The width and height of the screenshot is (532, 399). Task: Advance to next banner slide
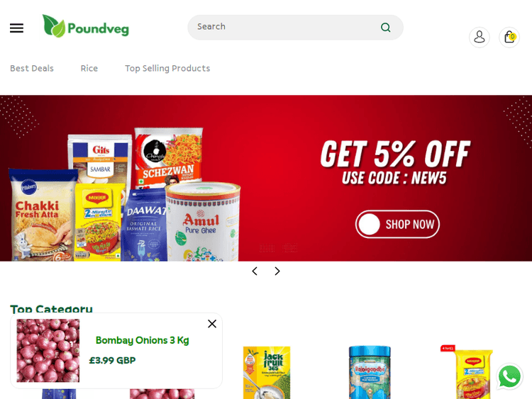coord(277,271)
